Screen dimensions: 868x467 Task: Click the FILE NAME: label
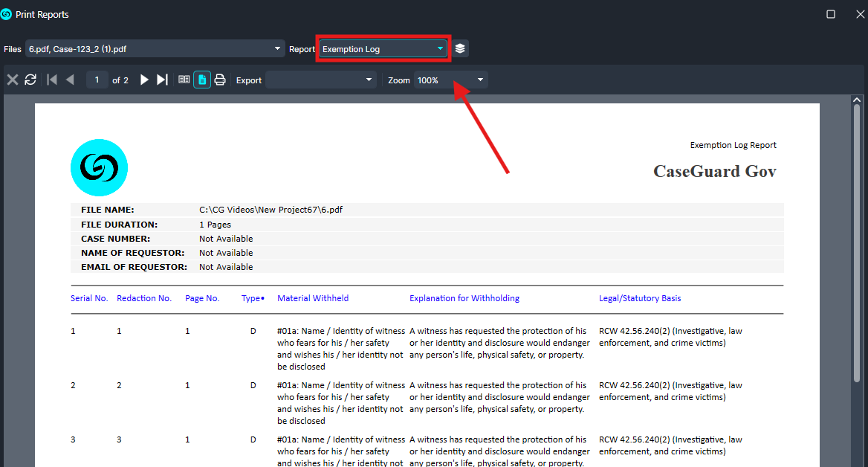click(x=108, y=210)
